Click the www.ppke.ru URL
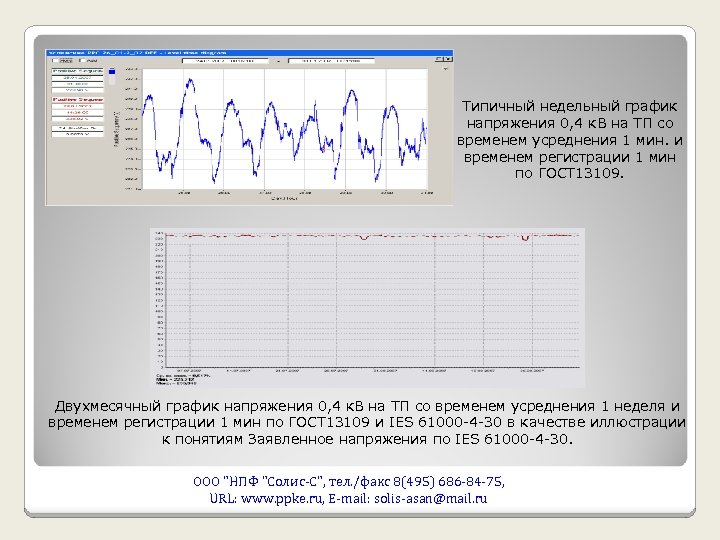 pos(281,499)
